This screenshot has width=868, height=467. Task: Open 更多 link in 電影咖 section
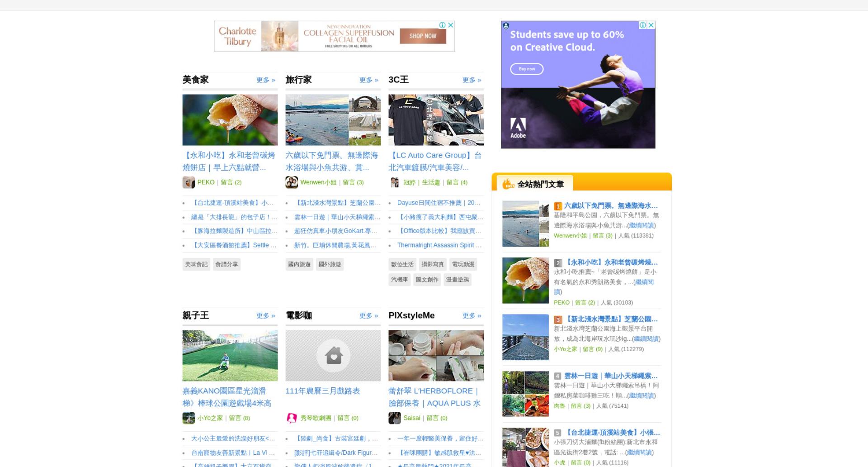point(369,316)
